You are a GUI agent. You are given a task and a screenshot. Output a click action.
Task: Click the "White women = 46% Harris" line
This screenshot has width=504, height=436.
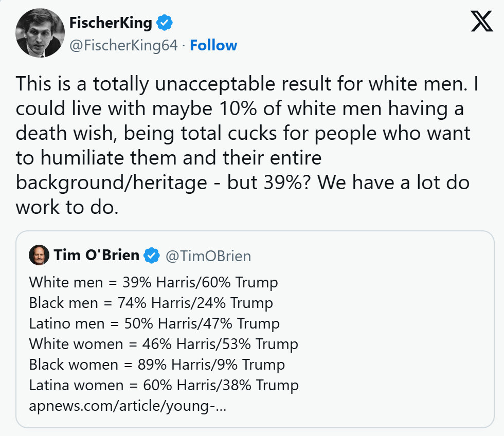[x=164, y=344]
